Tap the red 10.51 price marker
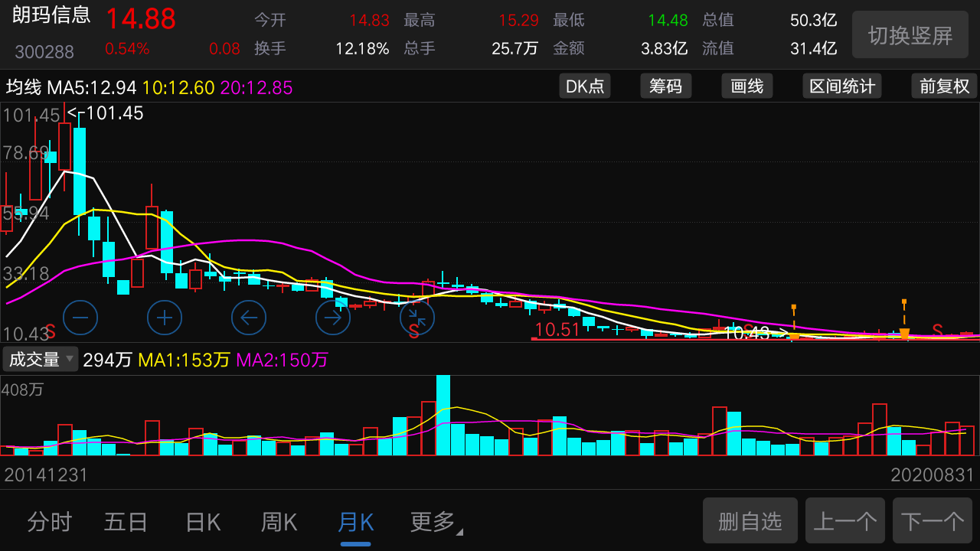980x551 pixels. [x=557, y=330]
